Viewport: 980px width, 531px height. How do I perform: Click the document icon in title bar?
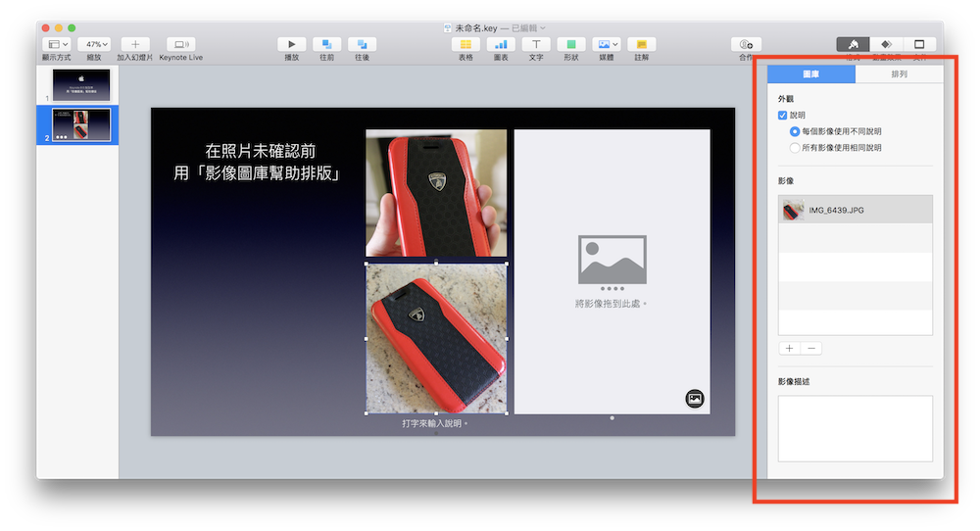448,28
